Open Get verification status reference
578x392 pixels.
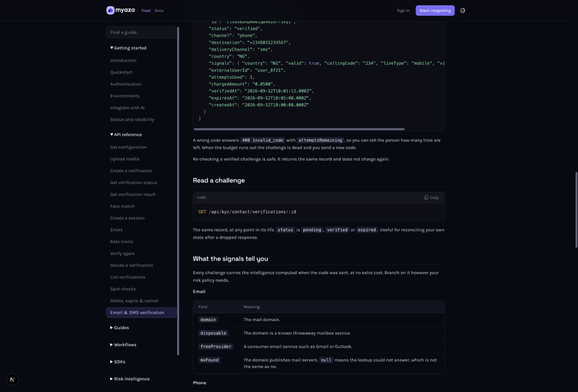(133, 183)
